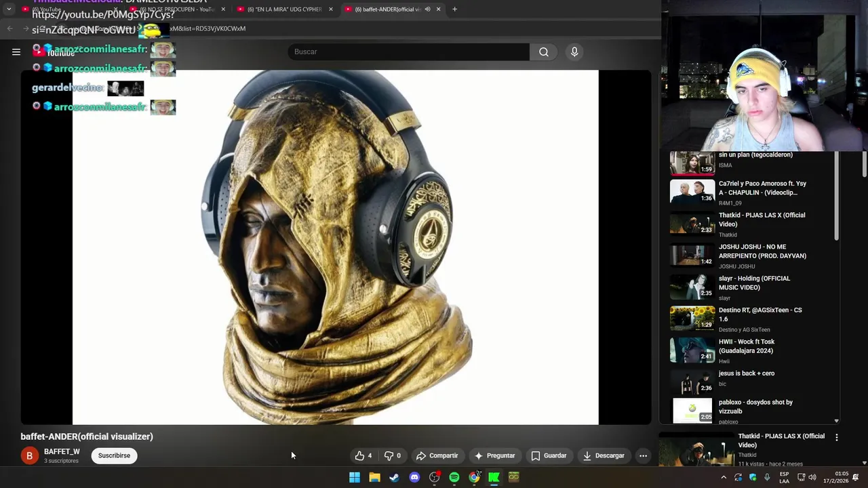Image resolution: width=868 pixels, height=488 pixels.
Task: Subscribe to BAFFET_W with Suscribirse
Action: (114, 455)
